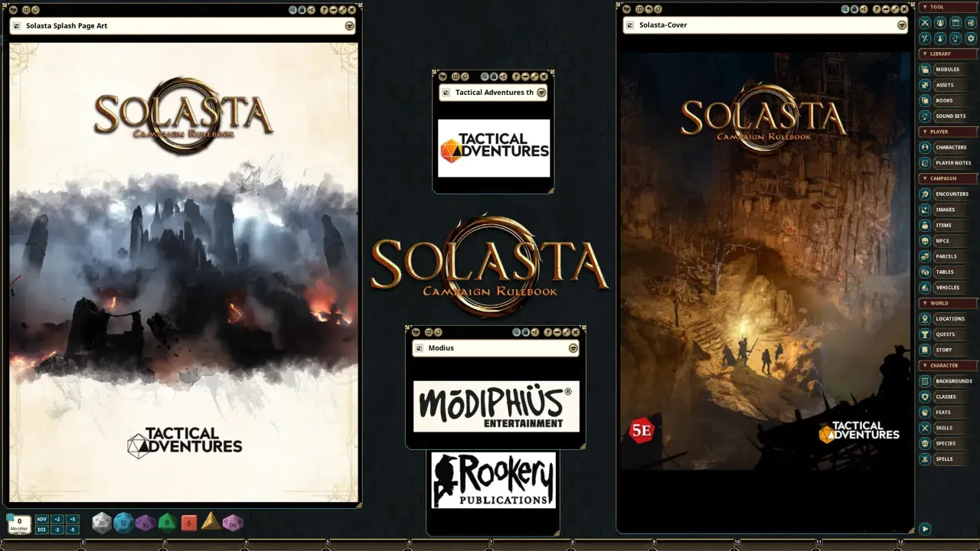Open Sound Sets in the sidebar
This screenshot has height=551, width=980.
[x=948, y=116]
